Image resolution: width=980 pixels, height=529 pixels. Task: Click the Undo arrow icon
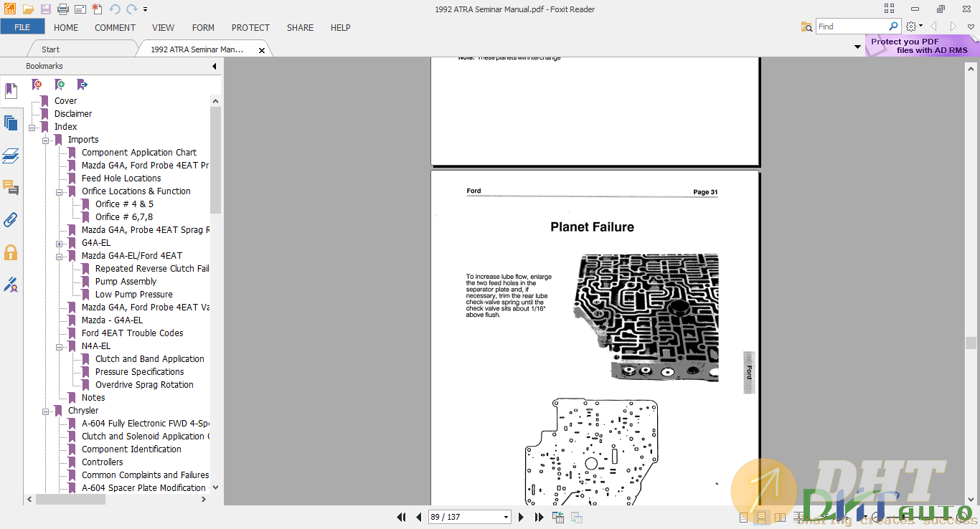116,9
